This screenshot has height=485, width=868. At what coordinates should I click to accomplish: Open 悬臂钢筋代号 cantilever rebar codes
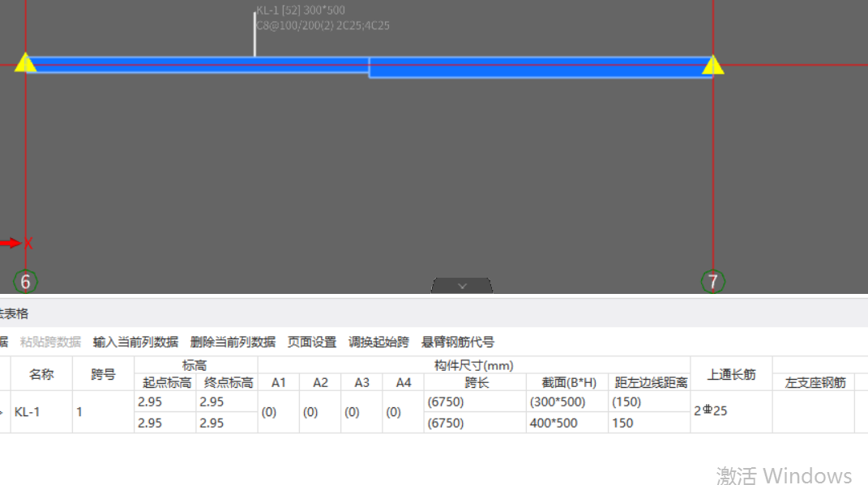coord(457,342)
